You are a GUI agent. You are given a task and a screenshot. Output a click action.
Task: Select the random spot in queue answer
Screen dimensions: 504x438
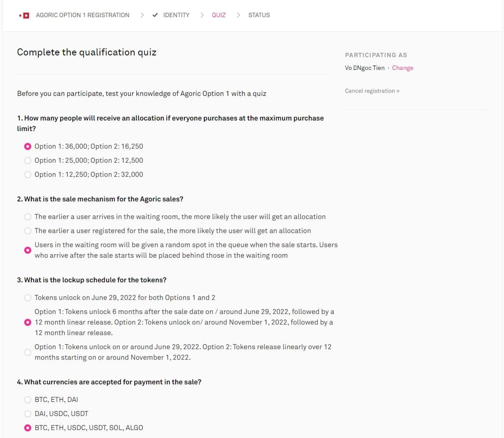tap(28, 250)
